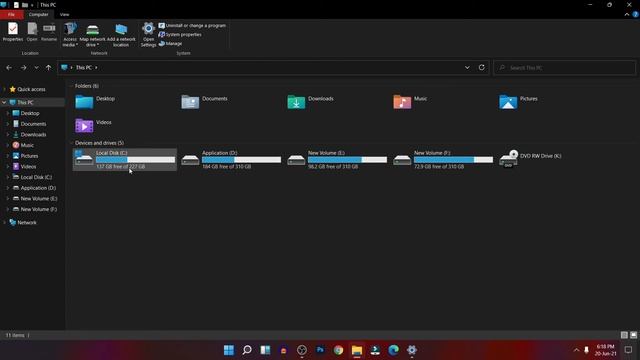
Task: Select New Volume (E:) in sidebar
Action: pyautogui.click(x=39, y=198)
